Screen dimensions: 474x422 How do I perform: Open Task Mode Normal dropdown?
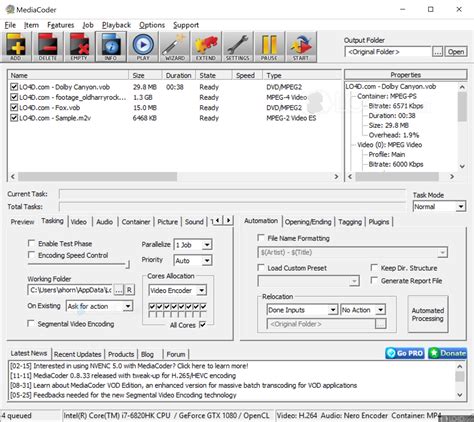[x=439, y=207]
